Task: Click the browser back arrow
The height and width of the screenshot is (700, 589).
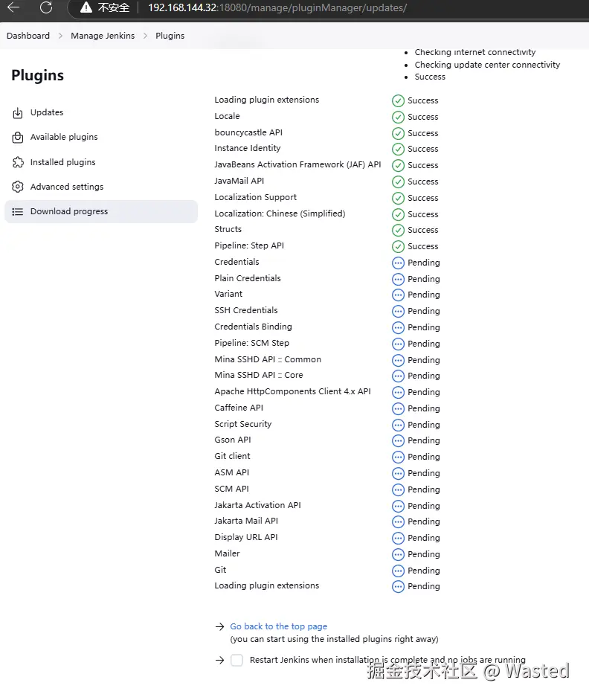Action: click(13, 8)
